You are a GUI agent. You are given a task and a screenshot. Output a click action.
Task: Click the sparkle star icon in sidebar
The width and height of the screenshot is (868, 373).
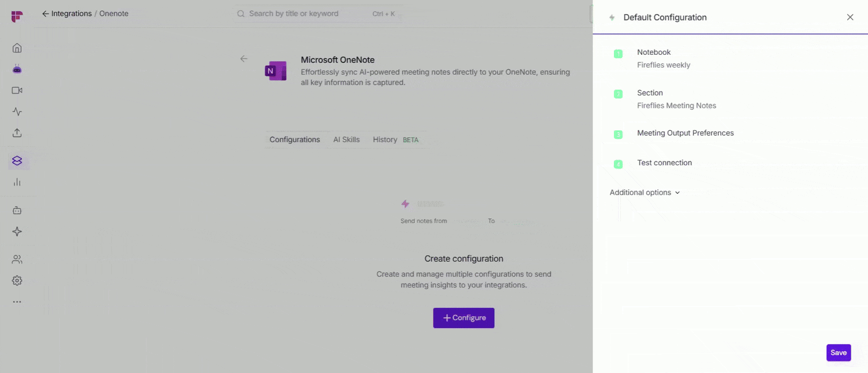click(x=17, y=232)
